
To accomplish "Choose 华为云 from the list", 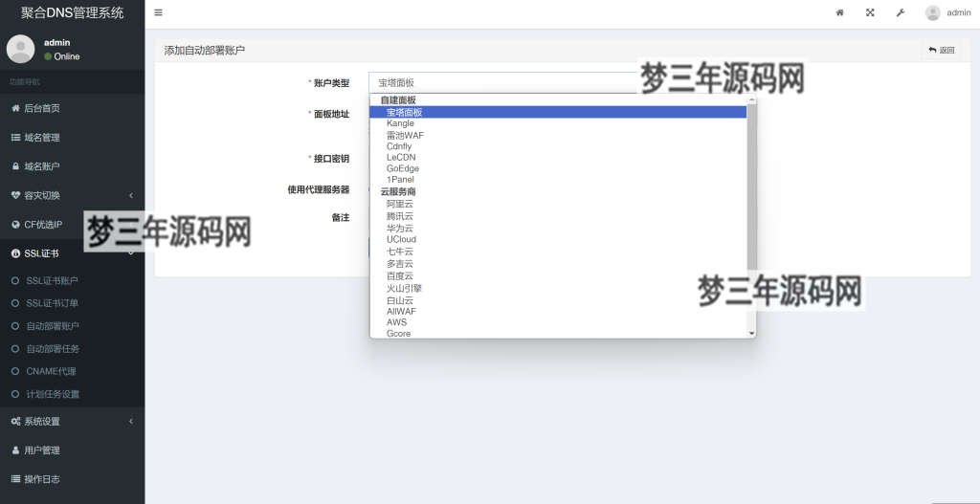I will tap(558, 228).
